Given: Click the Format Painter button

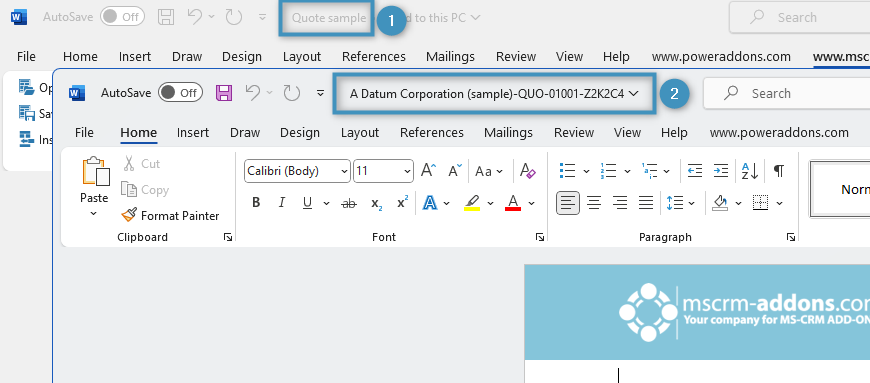Looking at the screenshot, I should coord(171,215).
